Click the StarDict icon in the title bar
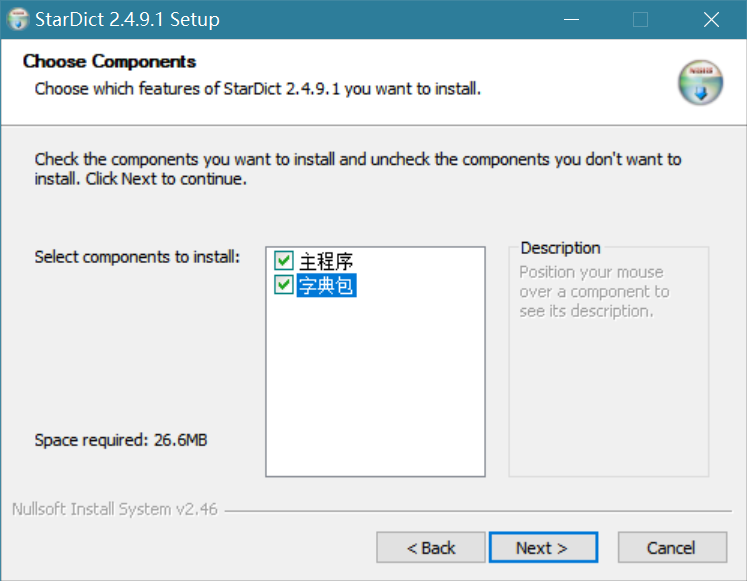The image size is (747, 581). coord(17,20)
